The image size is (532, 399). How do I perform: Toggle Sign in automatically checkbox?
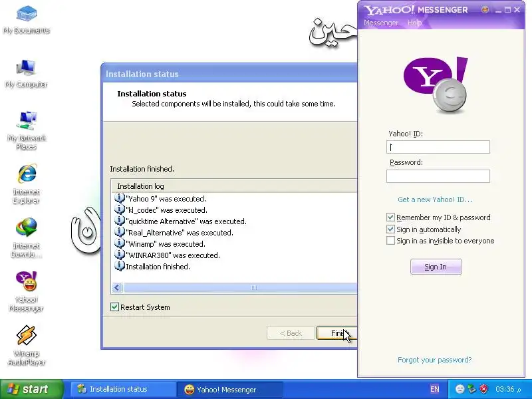pos(390,229)
